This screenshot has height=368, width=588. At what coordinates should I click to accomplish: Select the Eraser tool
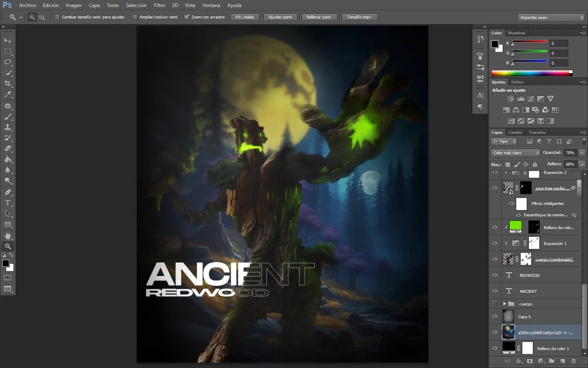coord(8,149)
